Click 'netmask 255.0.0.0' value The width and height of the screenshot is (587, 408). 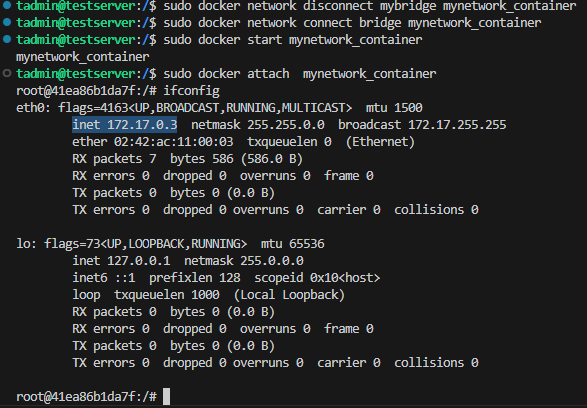click(244, 261)
